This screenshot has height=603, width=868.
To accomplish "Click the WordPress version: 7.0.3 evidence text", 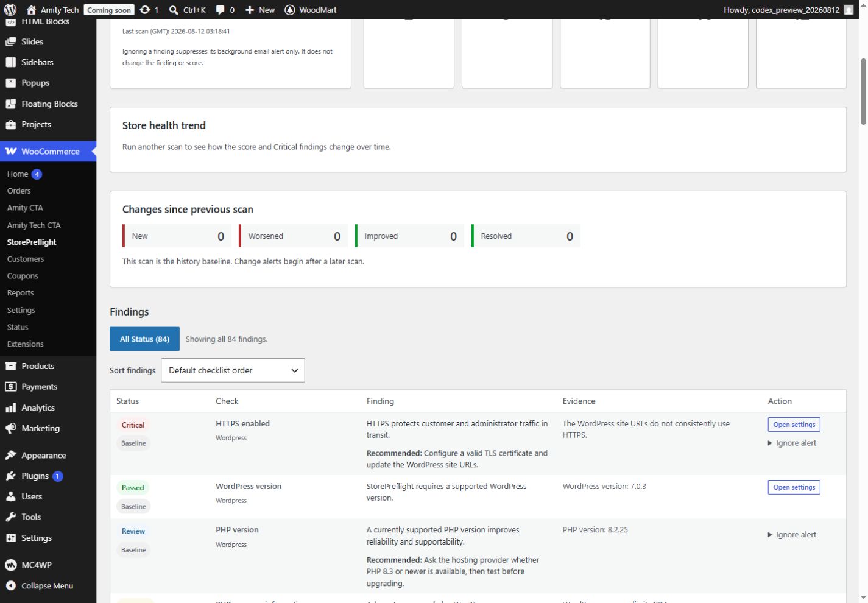I will (604, 487).
